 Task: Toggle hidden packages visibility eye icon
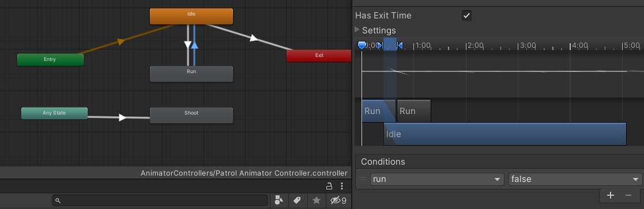click(338, 200)
